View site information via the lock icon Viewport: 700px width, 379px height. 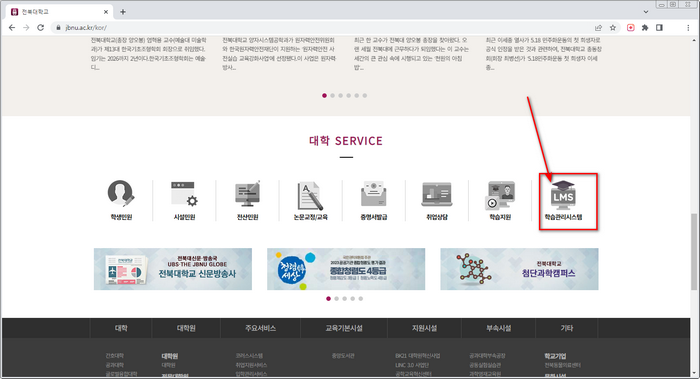(x=58, y=28)
